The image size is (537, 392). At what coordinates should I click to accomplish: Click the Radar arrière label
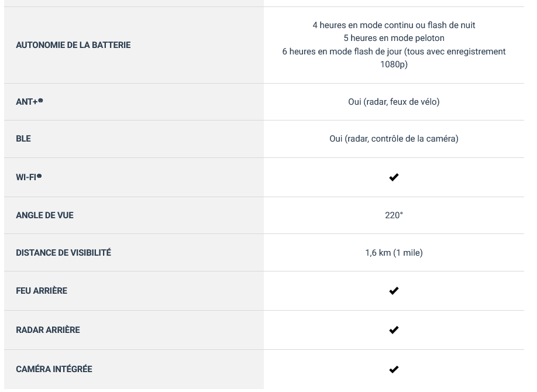(48, 329)
